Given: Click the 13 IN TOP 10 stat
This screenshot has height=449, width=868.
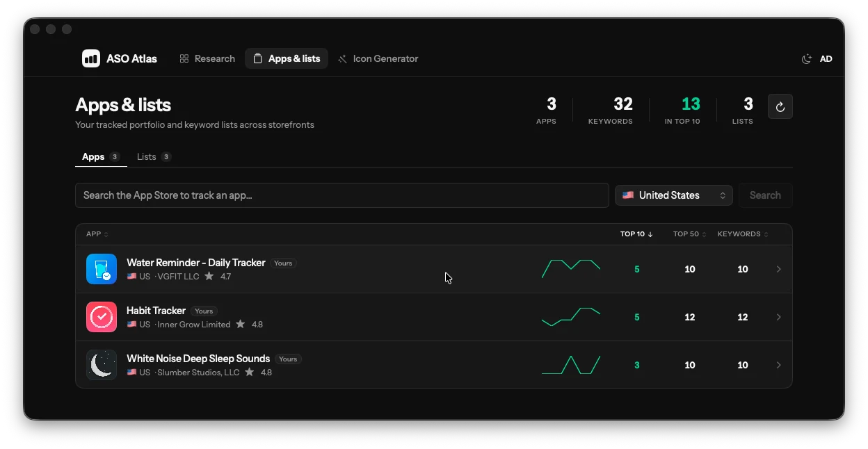Looking at the screenshot, I should [682, 110].
